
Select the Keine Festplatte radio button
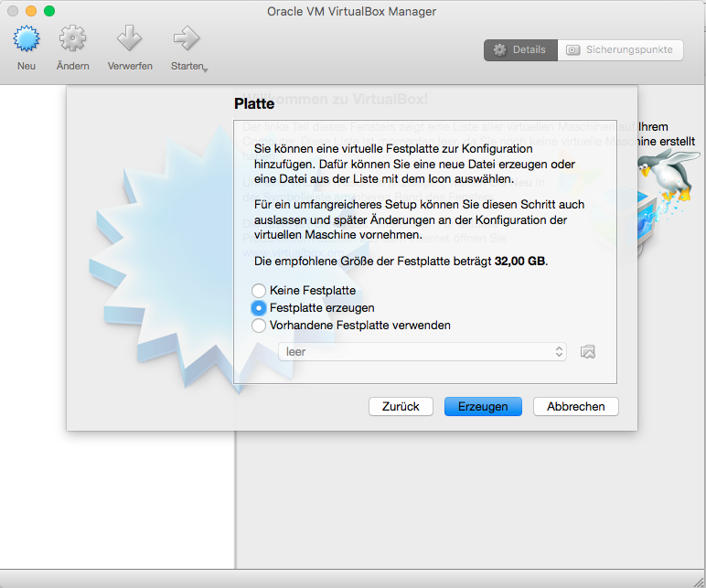tap(259, 291)
